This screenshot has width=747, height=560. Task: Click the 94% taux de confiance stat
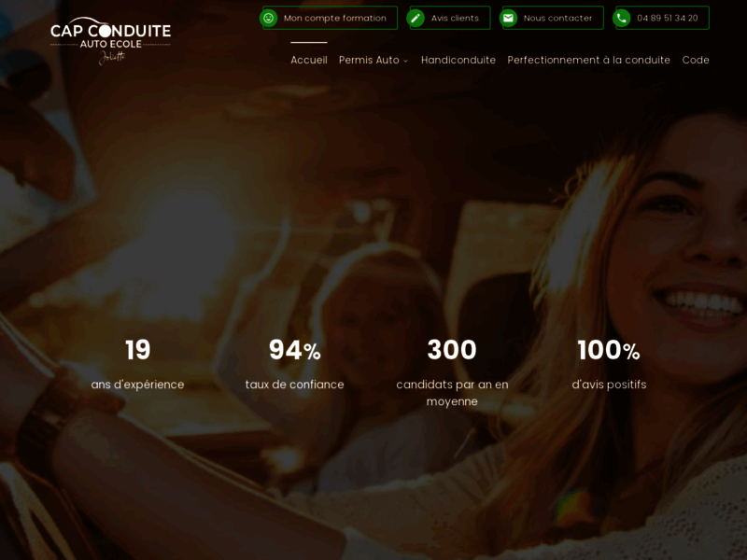(294, 351)
